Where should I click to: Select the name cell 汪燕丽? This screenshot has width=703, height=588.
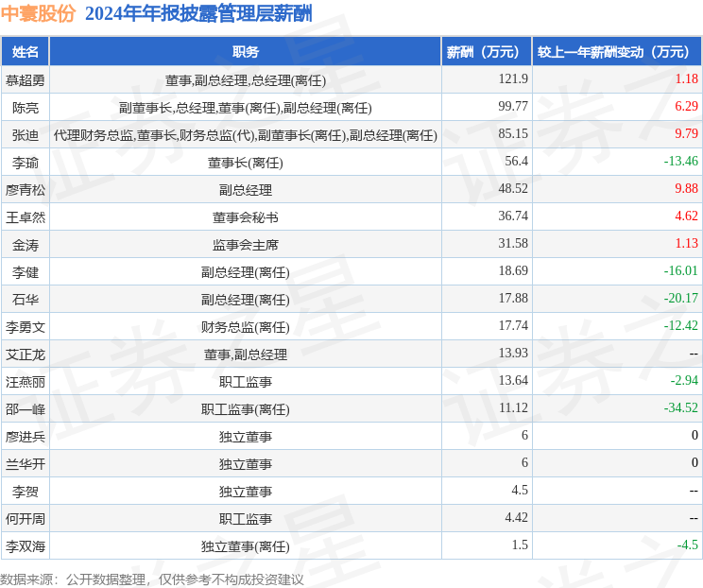[x=26, y=382]
